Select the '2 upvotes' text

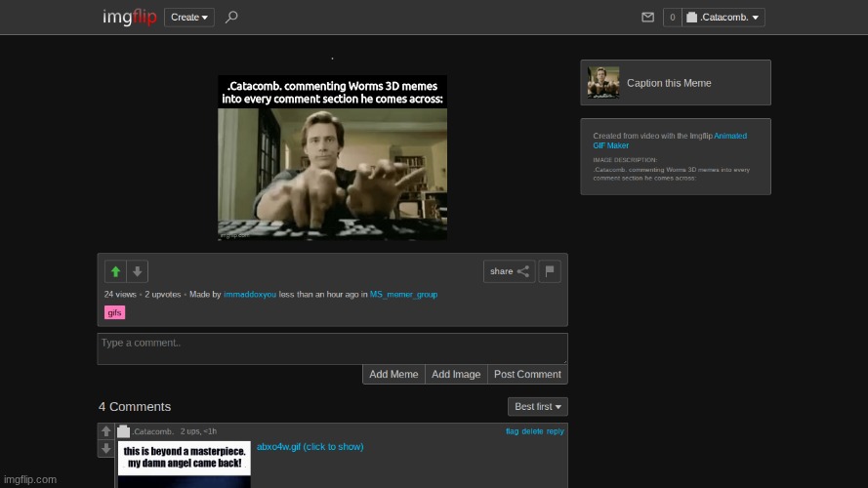coord(163,295)
